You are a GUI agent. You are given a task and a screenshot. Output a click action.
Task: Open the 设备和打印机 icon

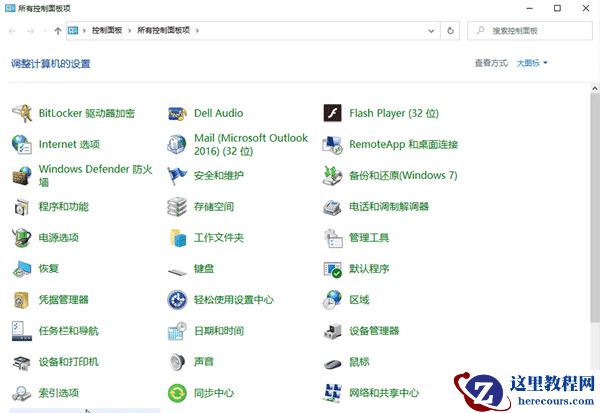[x=22, y=362]
